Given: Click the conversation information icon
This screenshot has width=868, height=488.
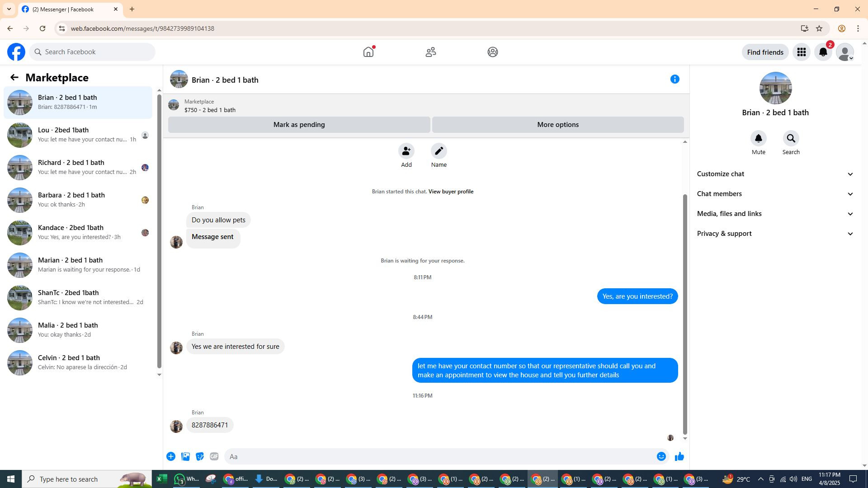Looking at the screenshot, I should (x=675, y=79).
